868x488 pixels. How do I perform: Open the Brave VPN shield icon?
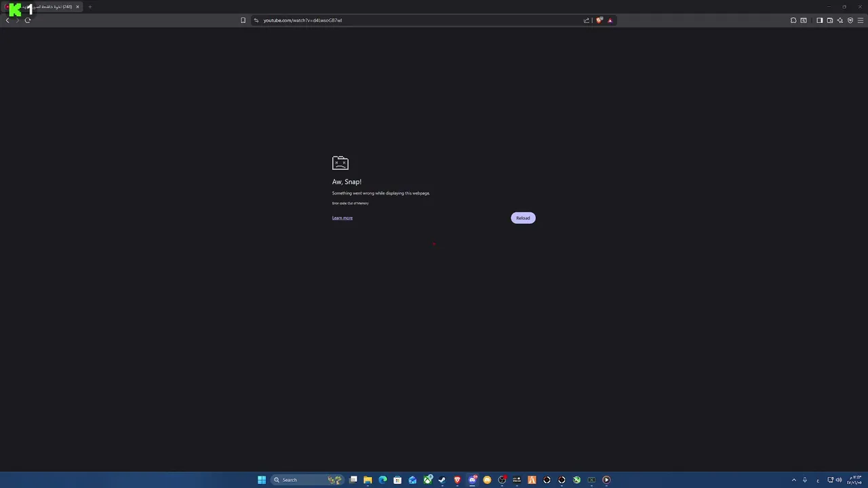(850, 20)
